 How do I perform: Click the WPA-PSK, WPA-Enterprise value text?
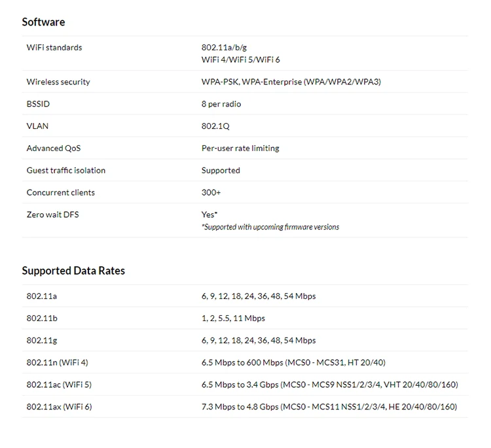tap(291, 82)
